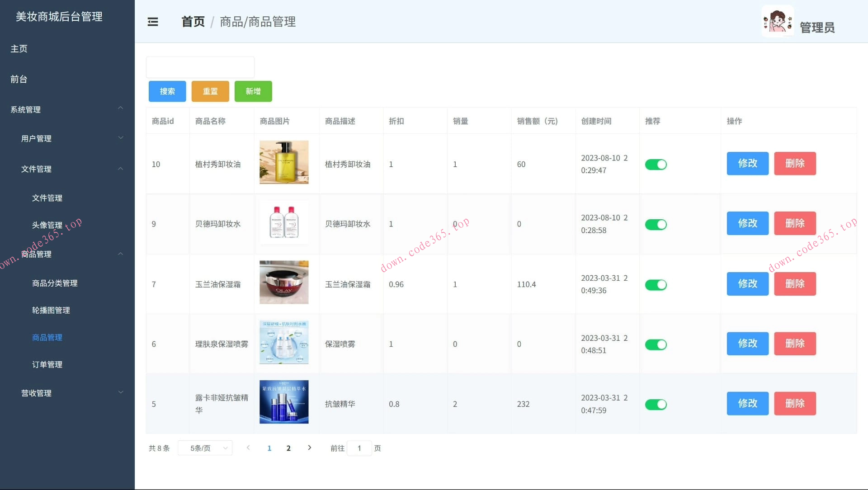Disable recommendation toggle for 植村秀卸妆油

click(x=656, y=165)
